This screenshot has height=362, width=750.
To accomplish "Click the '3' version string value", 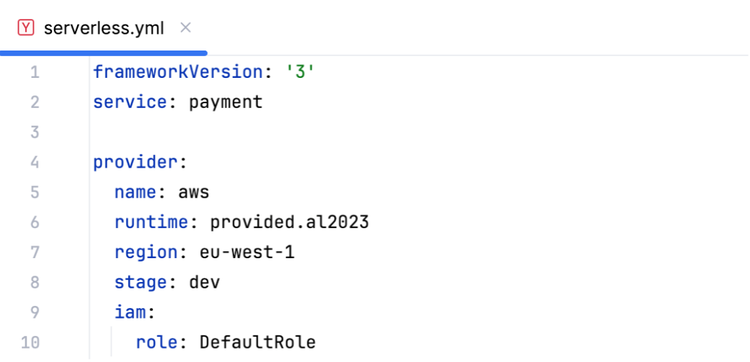I will click(x=300, y=72).
